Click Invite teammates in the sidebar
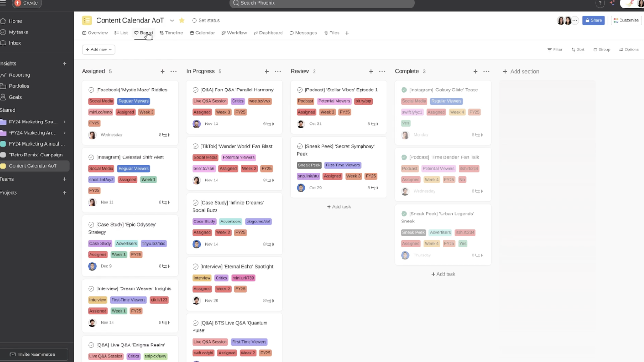The image size is (644, 362). (34, 354)
